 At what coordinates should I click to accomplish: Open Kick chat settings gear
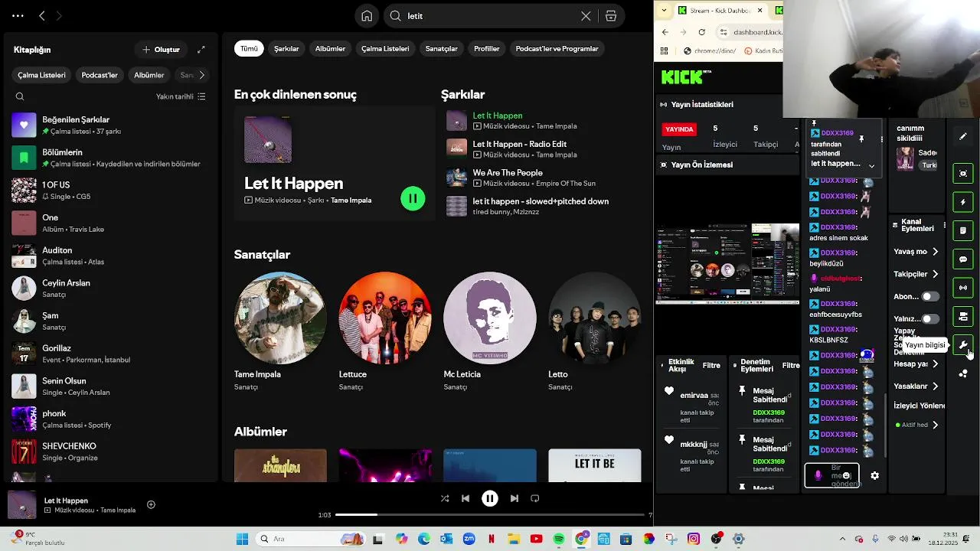tap(874, 475)
